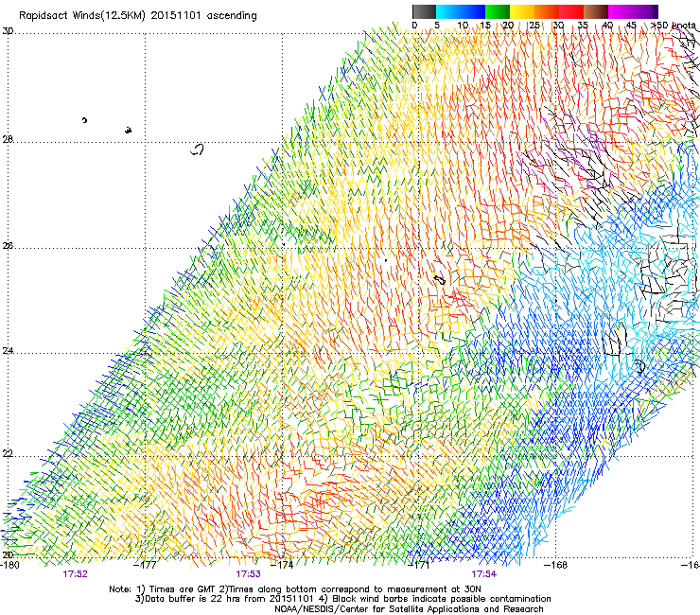This screenshot has width=700, height=615.
Task: Click the purple '17:54' time stamp
Action: coord(484,574)
